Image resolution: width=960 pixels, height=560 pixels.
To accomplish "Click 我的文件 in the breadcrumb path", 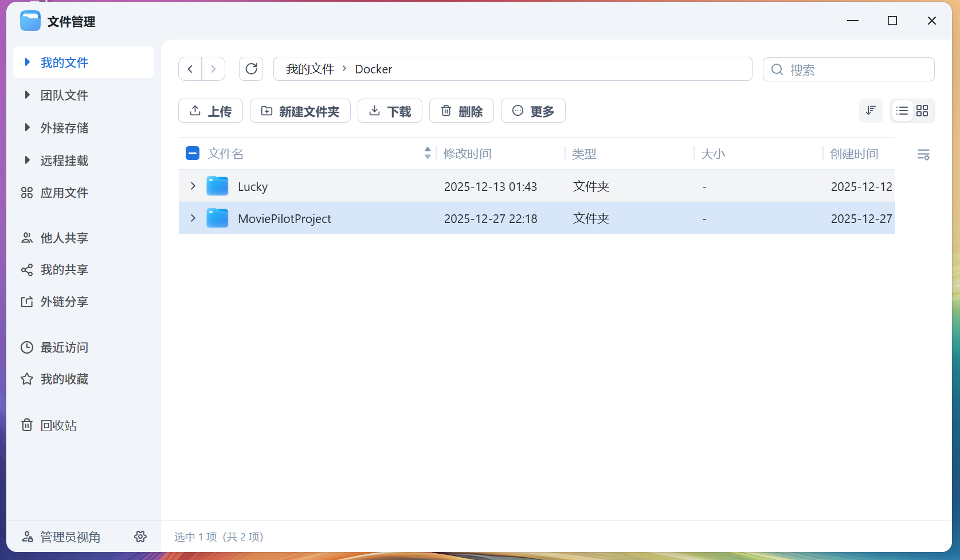I will pos(309,69).
